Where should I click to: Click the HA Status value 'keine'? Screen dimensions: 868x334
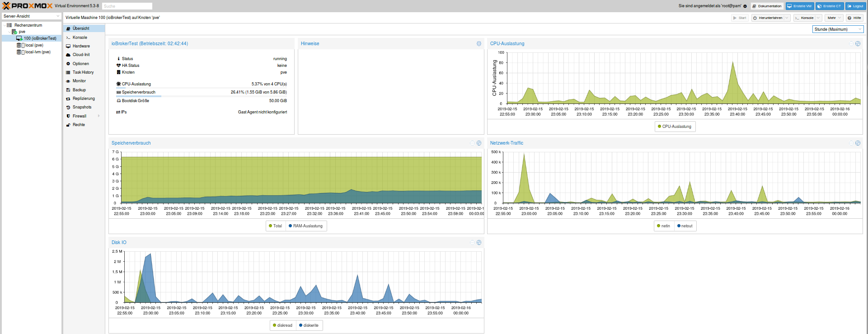coord(282,66)
